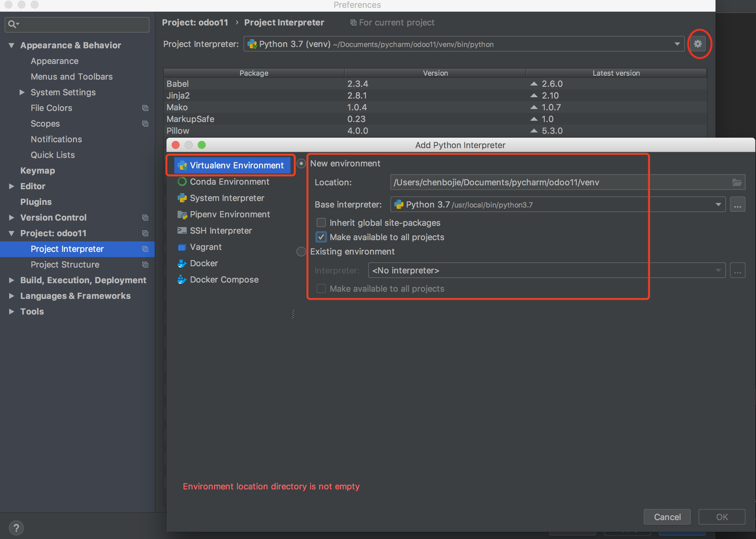Click the Conda green circle icon

pyautogui.click(x=182, y=181)
